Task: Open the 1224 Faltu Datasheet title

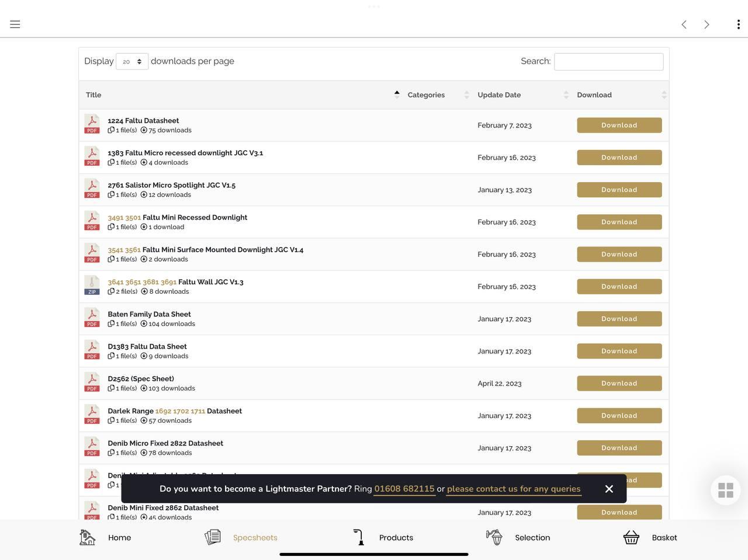Action: (x=143, y=120)
